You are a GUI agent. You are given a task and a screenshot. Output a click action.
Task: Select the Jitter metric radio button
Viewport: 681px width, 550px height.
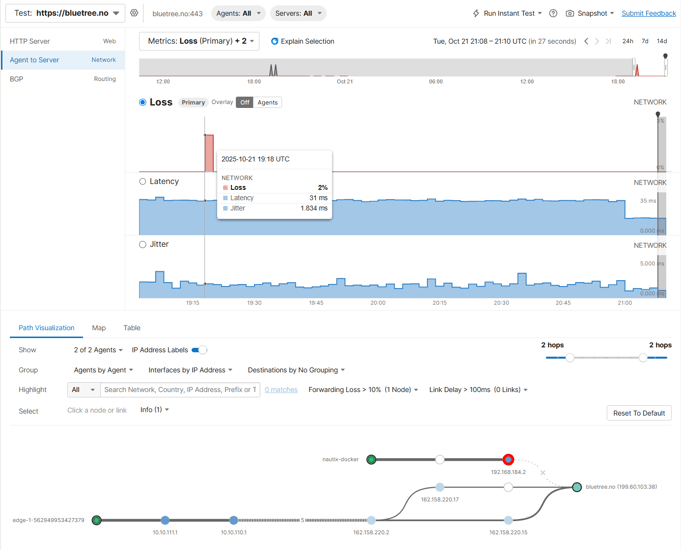(x=143, y=244)
